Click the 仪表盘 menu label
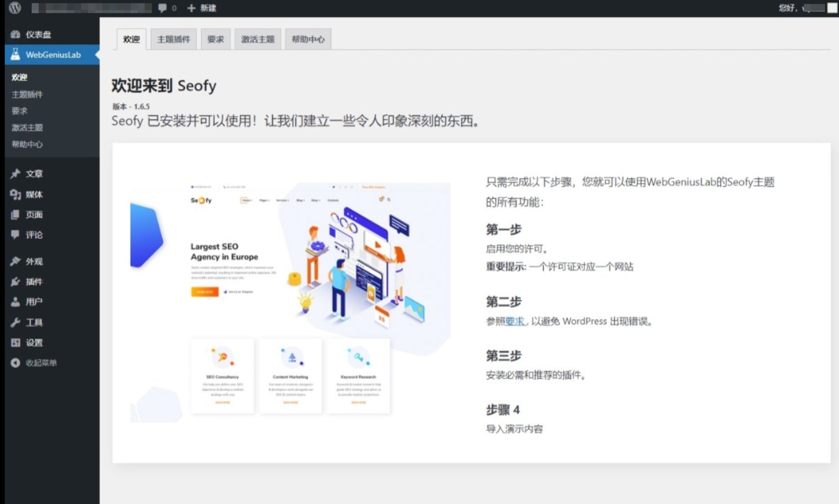 click(38, 35)
